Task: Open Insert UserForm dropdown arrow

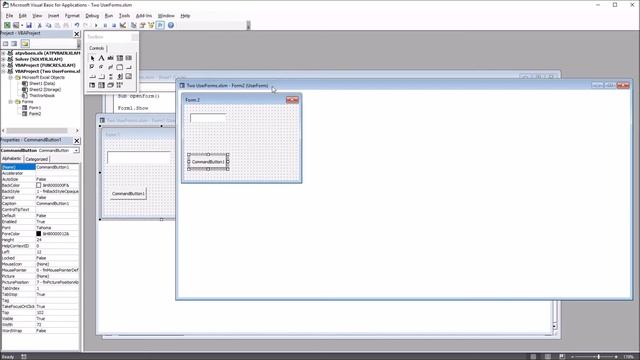Action: tap(22, 25)
